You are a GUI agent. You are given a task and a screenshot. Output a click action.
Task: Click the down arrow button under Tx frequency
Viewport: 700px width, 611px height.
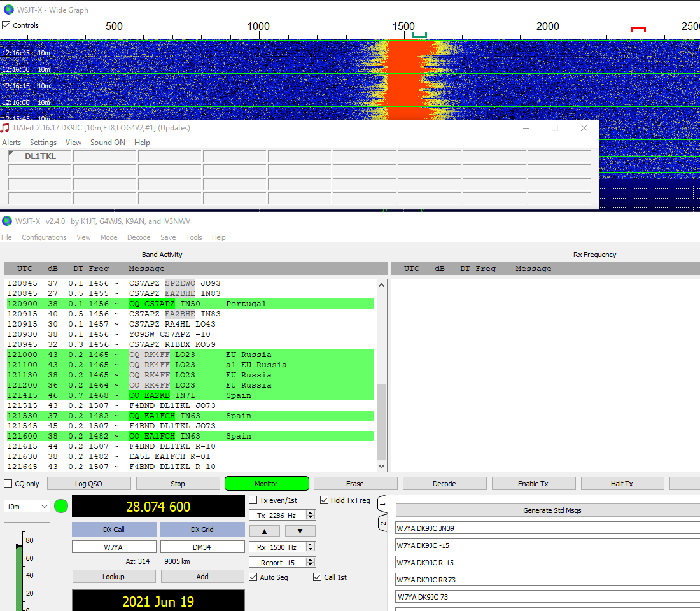pos(300,531)
